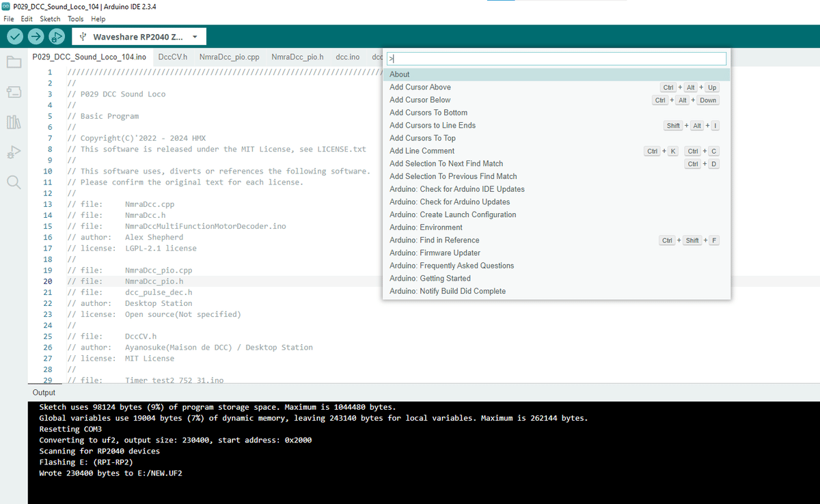Choose Add Selection To Previous Find Match

point(556,176)
